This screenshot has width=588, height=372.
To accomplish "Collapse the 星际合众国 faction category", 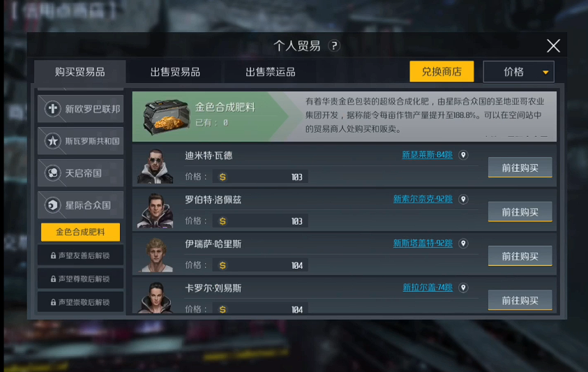I will click(80, 205).
